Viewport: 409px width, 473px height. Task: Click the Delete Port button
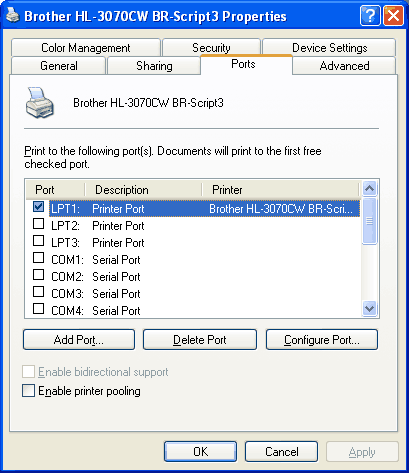[200, 340]
